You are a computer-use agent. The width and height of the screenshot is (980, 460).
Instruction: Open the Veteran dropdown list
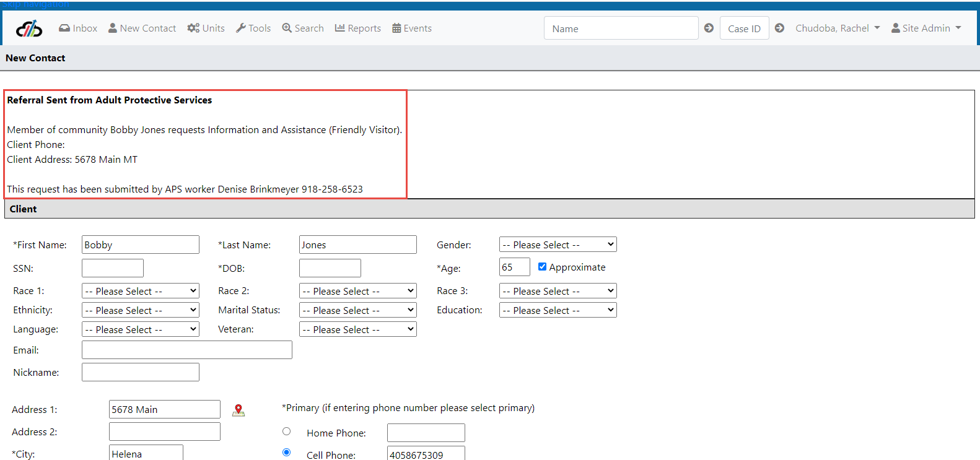pyautogui.click(x=357, y=329)
